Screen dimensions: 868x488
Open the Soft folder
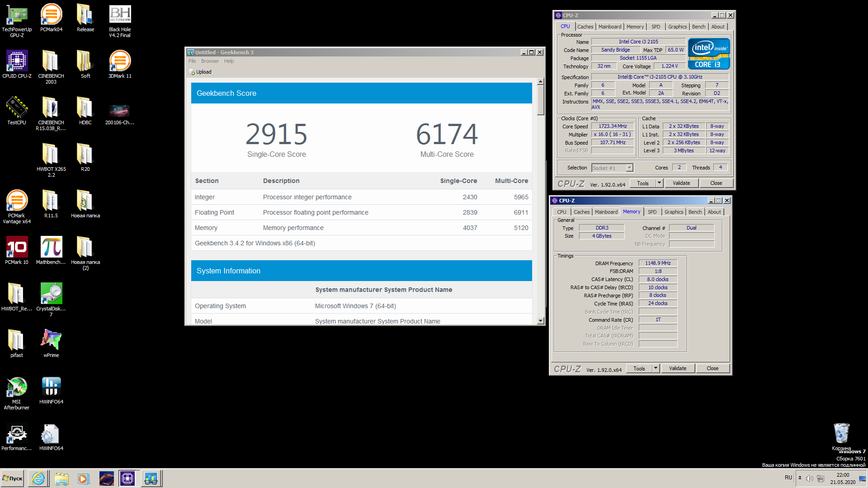tap(85, 64)
